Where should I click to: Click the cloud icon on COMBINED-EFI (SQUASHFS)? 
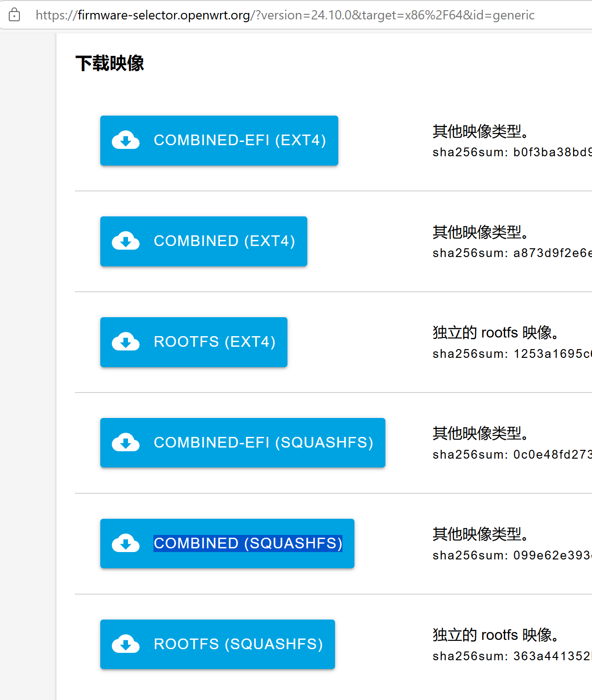click(x=125, y=442)
